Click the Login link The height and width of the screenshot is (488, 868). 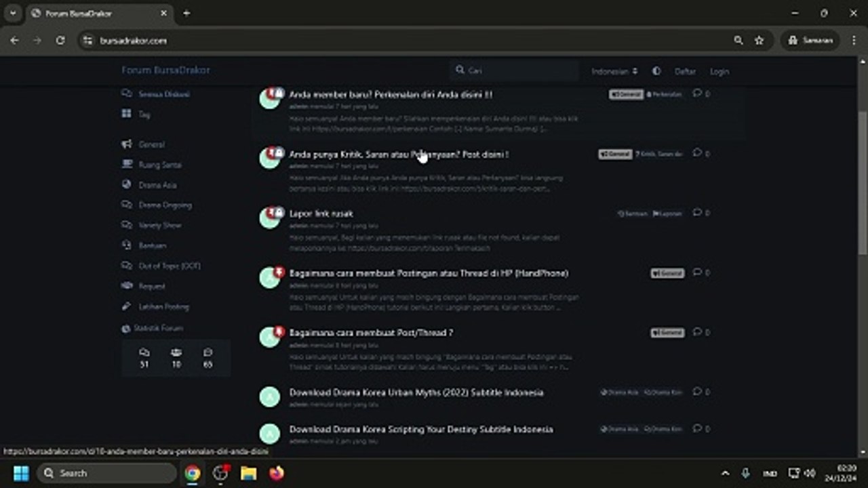(719, 71)
